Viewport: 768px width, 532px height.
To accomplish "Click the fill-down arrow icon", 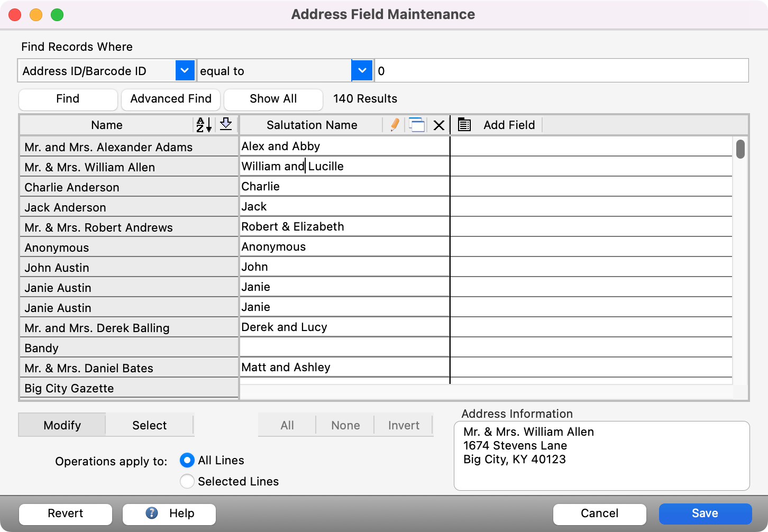I will 226,125.
